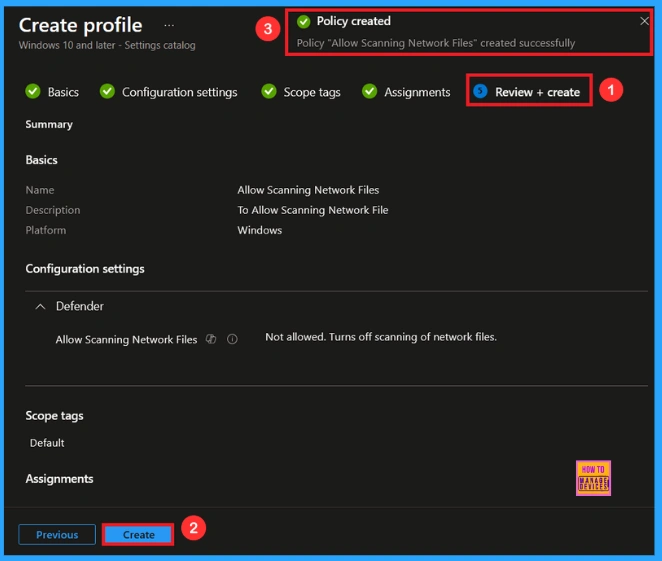Click the Create button

[x=138, y=535]
